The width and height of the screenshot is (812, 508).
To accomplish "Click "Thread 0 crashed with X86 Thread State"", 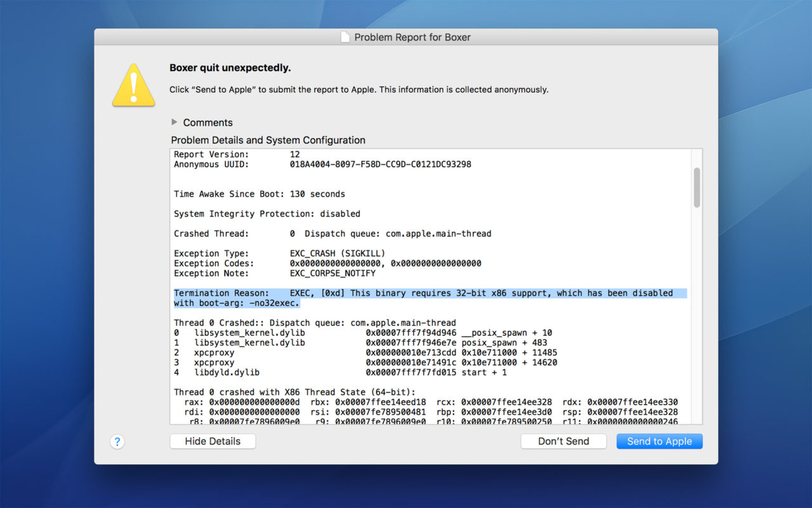I will [294, 392].
